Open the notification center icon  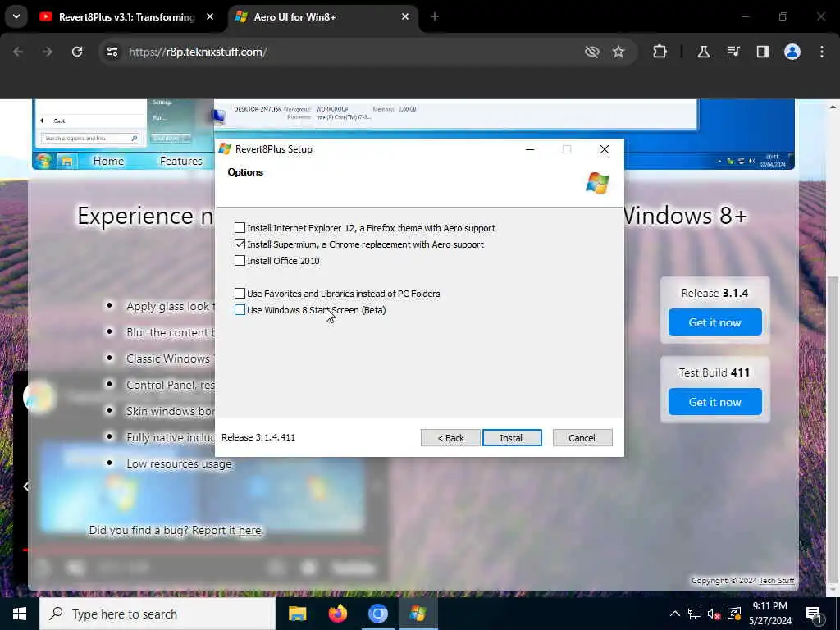point(814,614)
